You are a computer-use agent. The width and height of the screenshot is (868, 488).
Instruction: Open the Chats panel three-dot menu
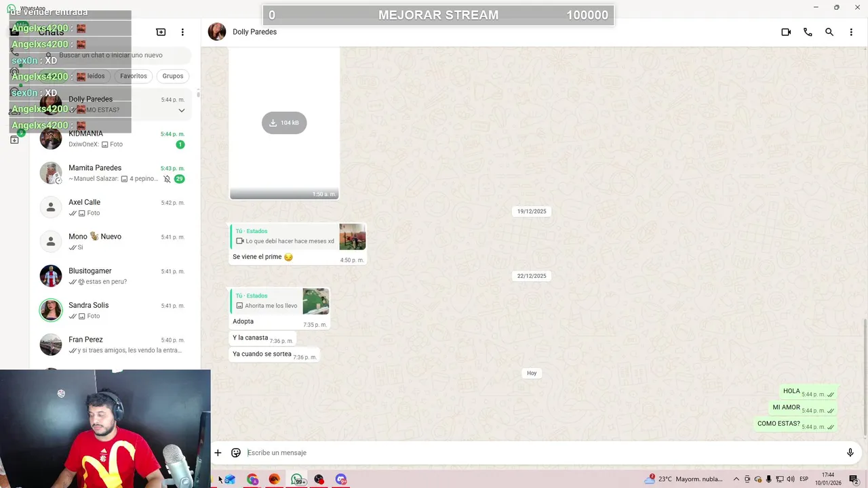tap(182, 32)
